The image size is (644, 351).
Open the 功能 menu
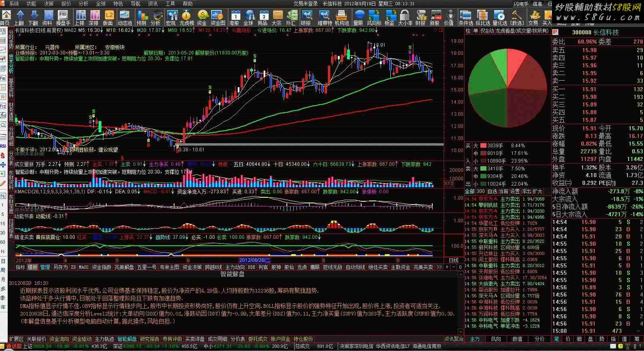pyautogui.click(x=32, y=4)
